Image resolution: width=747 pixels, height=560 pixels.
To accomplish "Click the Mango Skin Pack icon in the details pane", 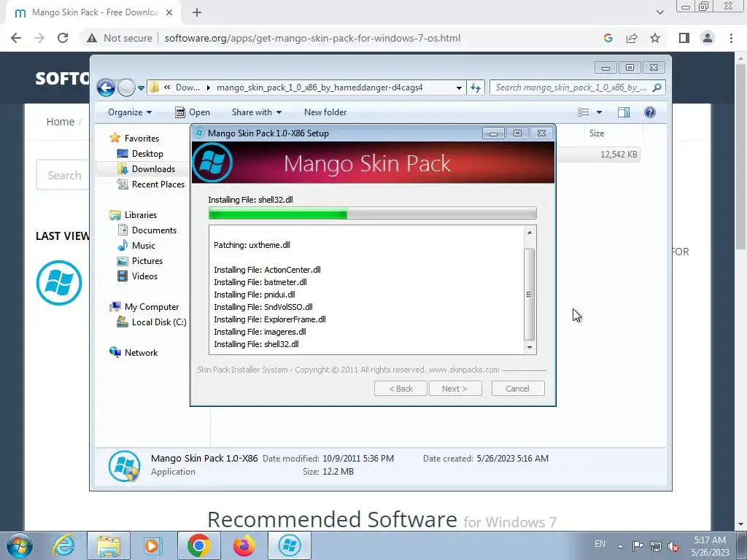I will click(x=124, y=466).
